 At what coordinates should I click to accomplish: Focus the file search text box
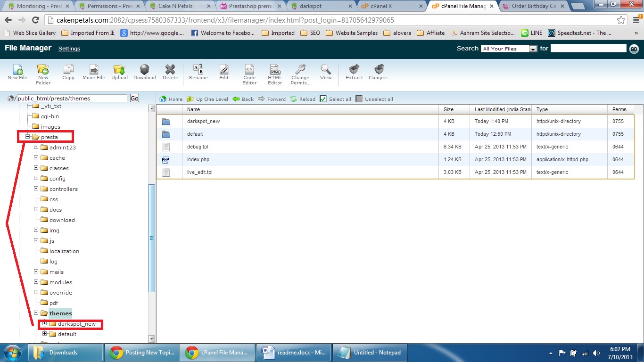(588, 48)
